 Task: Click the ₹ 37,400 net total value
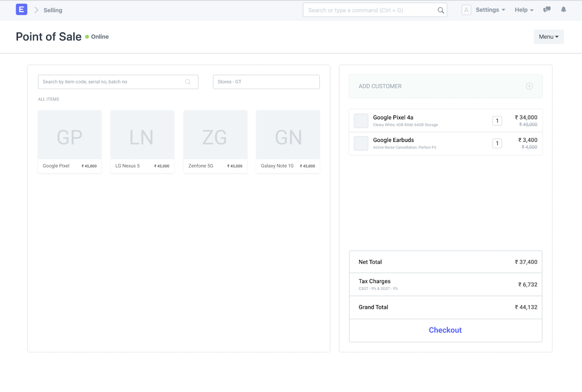pyautogui.click(x=526, y=262)
